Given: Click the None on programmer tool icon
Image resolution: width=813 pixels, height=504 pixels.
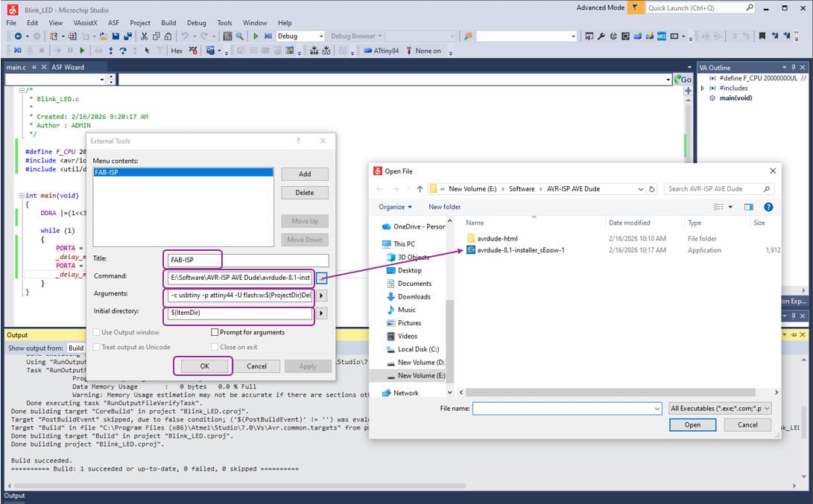Looking at the screenshot, I should (409, 51).
